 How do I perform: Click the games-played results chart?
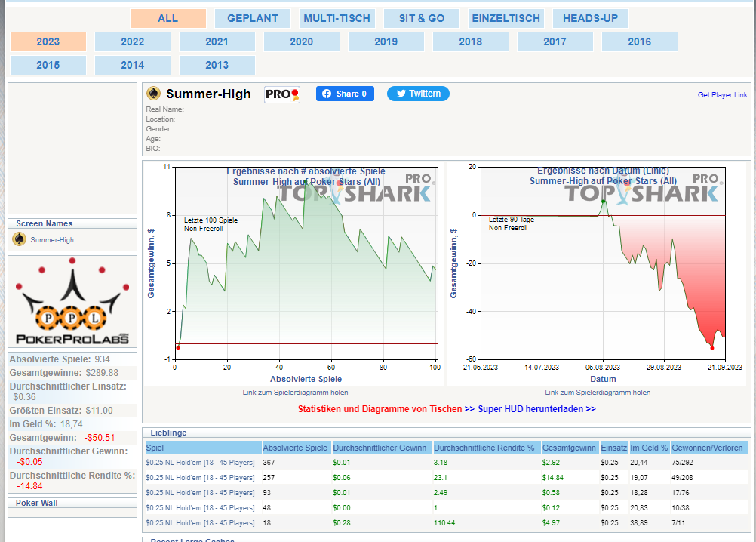[x=294, y=274]
